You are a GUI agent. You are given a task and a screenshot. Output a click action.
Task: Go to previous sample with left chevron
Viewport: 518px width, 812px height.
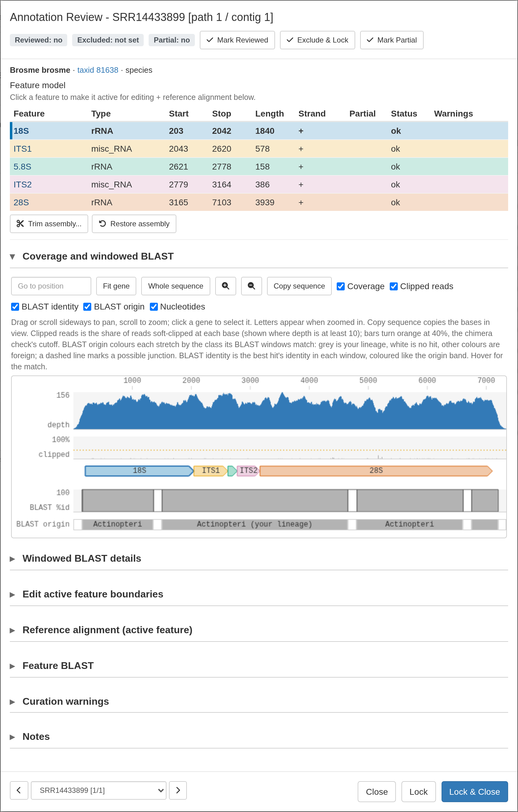19,790
